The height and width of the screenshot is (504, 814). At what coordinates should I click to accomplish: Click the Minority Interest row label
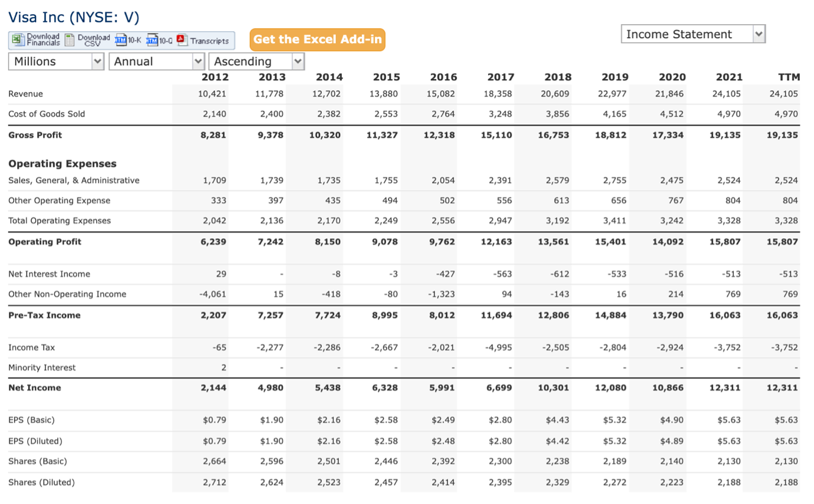point(42,367)
